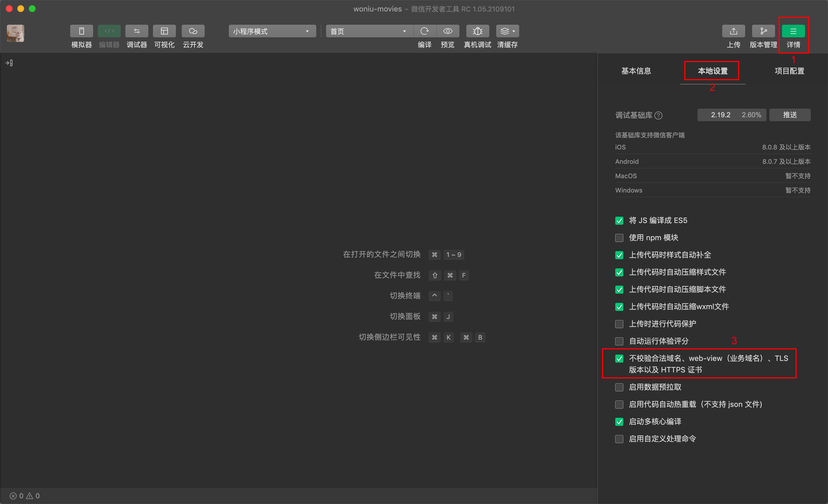This screenshot has height=504, width=828.
Task: Click the green fullscreen window button
Action: coord(32,9)
